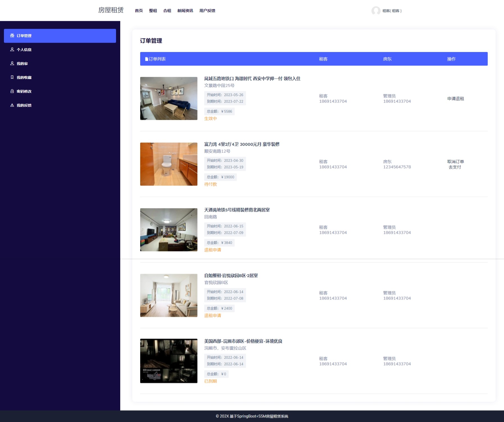Click the 我的家 person icon
Viewport: 504px width, 422px height.
tap(12, 63)
